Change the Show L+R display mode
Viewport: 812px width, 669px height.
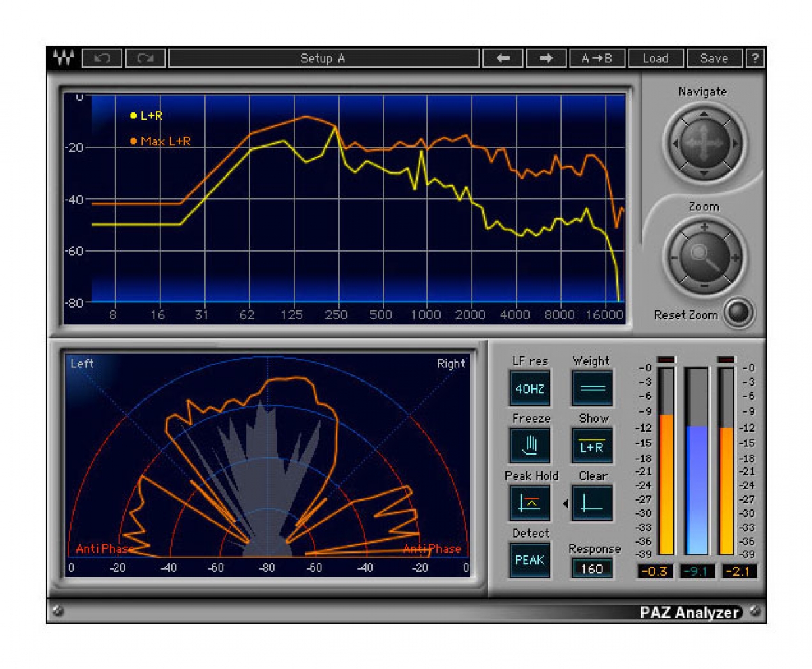[592, 445]
